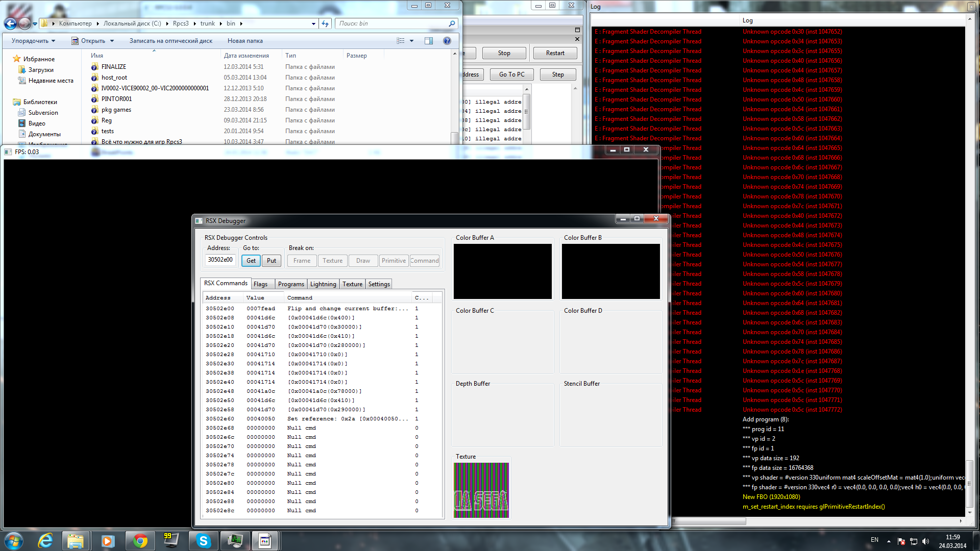Click the Explorer back navigation arrow
Screen dimensions: 980x551
point(10,23)
